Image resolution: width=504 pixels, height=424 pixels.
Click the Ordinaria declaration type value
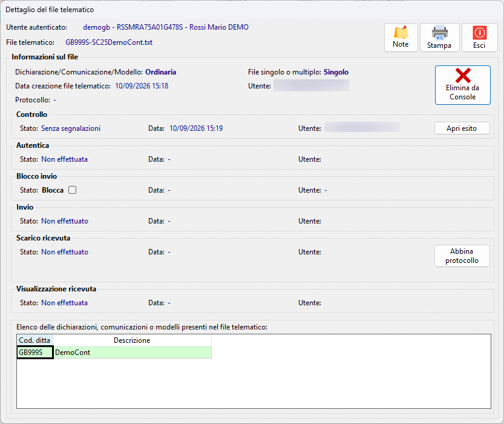161,72
